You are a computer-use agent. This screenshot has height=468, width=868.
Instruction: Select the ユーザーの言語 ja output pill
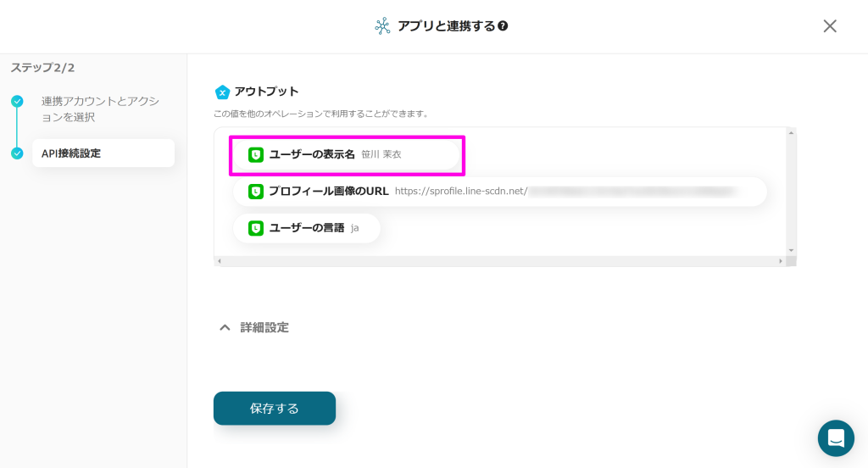coord(307,228)
